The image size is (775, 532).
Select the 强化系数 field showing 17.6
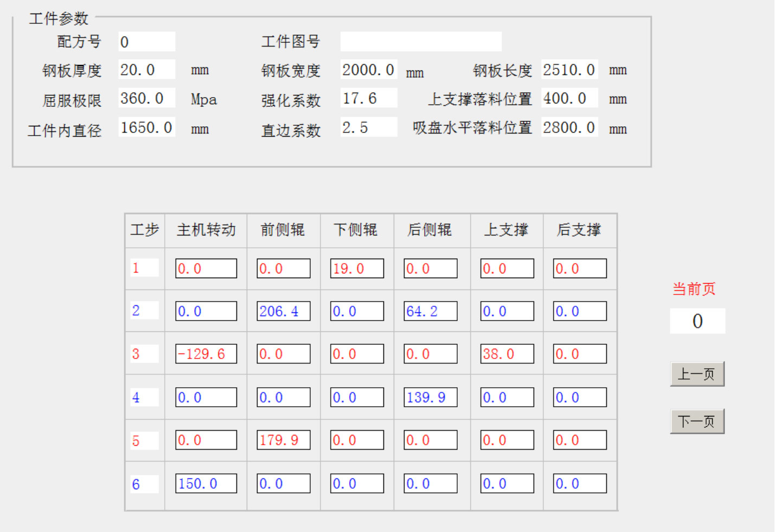tap(368, 99)
